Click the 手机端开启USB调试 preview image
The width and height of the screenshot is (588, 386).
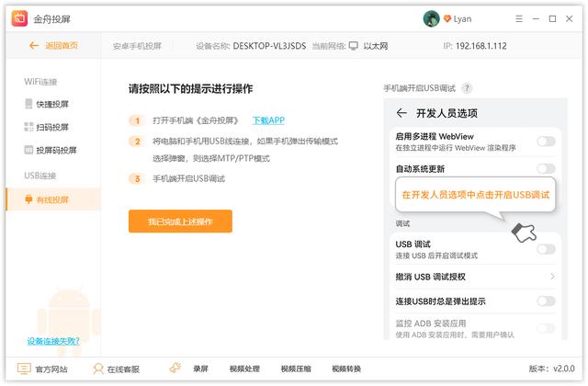click(476, 219)
